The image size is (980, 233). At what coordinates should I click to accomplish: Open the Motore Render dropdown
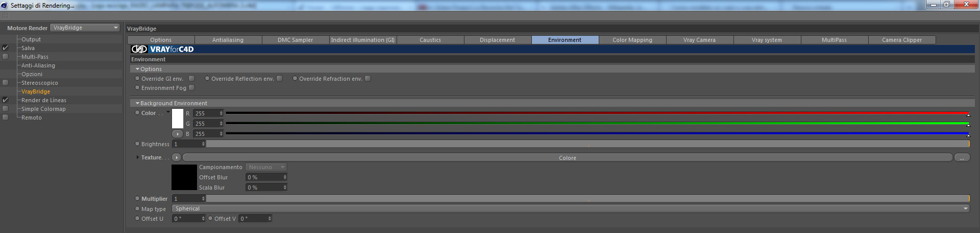tap(85, 28)
